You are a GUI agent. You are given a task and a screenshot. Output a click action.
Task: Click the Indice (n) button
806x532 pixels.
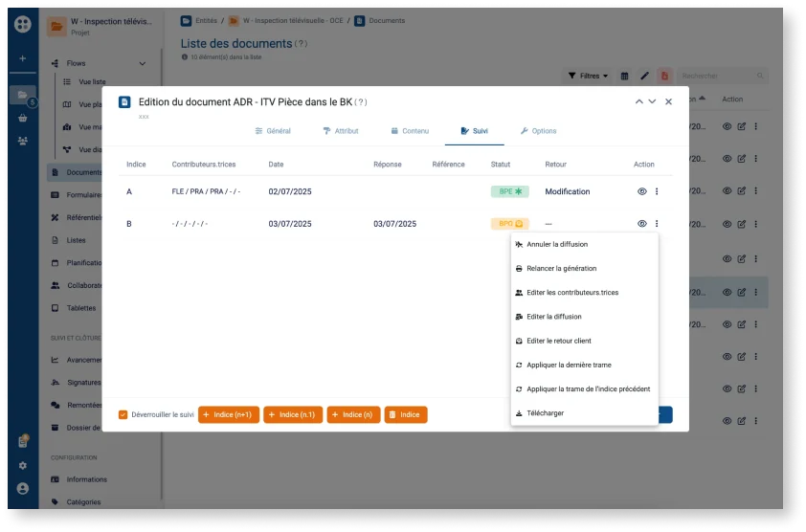[x=353, y=415]
